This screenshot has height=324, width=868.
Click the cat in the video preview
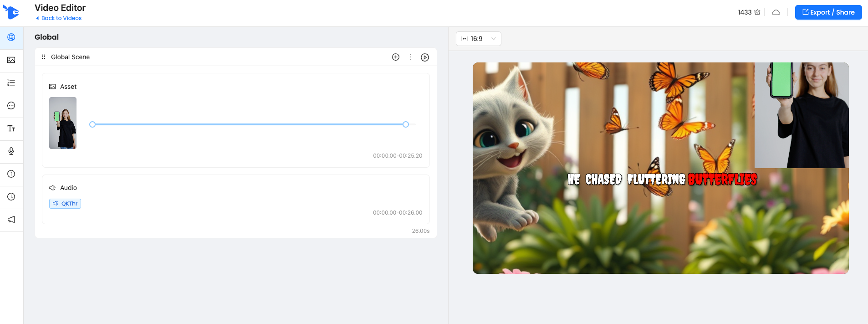pyautogui.click(x=512, y=155)
